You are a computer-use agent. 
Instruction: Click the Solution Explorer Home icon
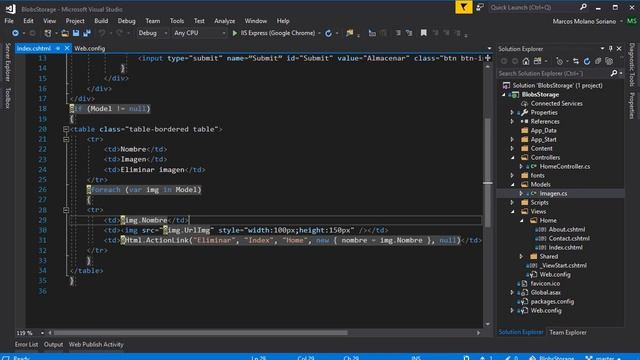(526, 61)
